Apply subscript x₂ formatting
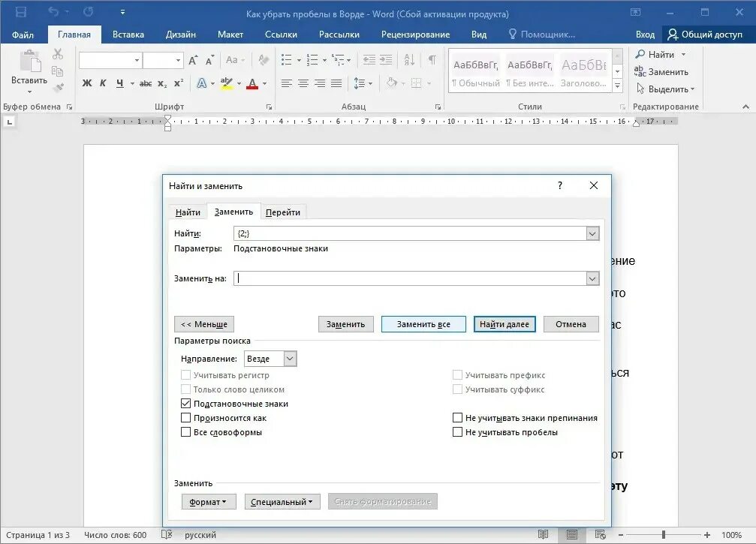 click(162, 83)
